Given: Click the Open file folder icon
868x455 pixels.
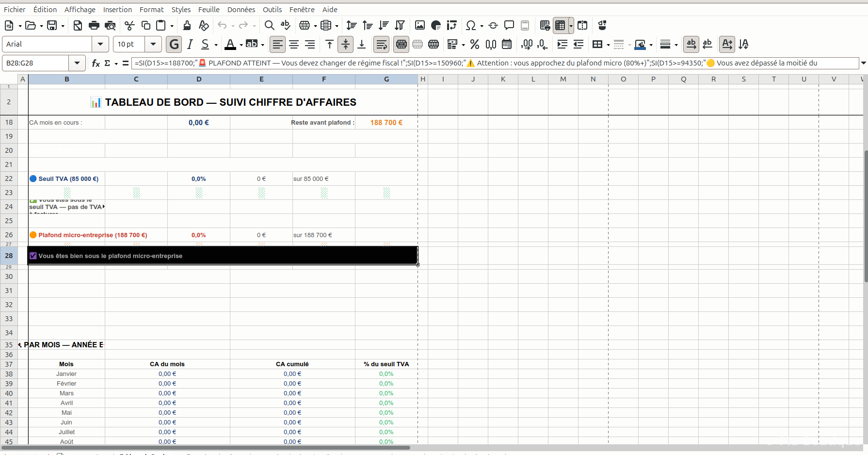Looking at the screenshot, I should point(31,25).
